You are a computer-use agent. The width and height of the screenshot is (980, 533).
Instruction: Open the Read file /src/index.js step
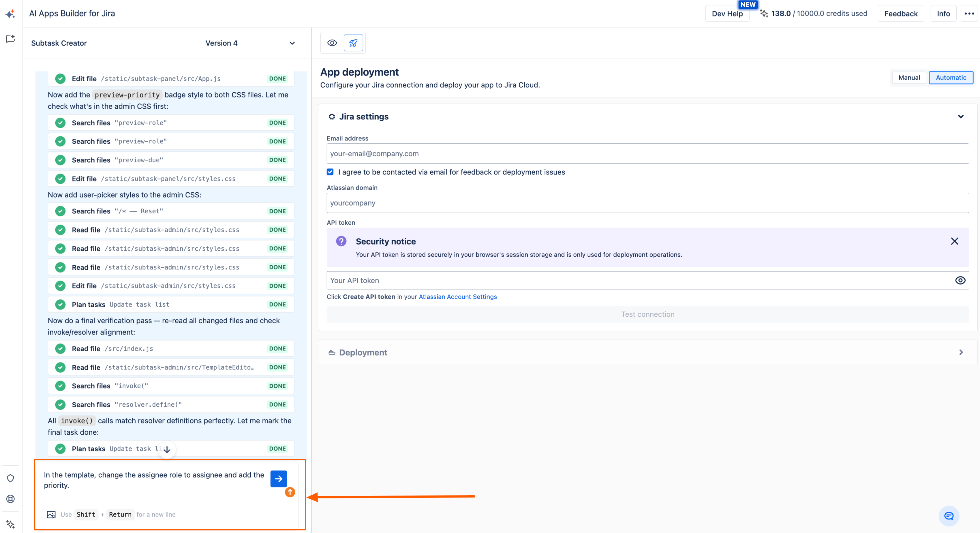[171, 348]
